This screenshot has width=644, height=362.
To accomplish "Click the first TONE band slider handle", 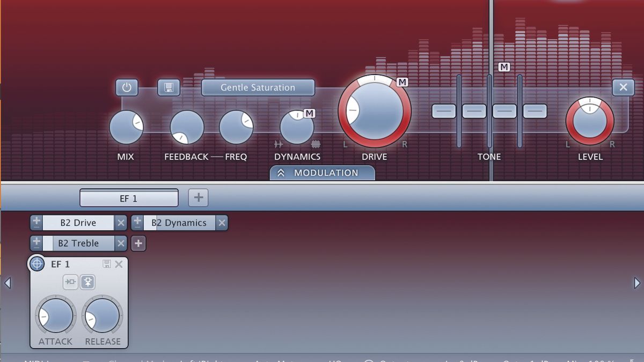I will pyautogui.click(x=444, y=111).
